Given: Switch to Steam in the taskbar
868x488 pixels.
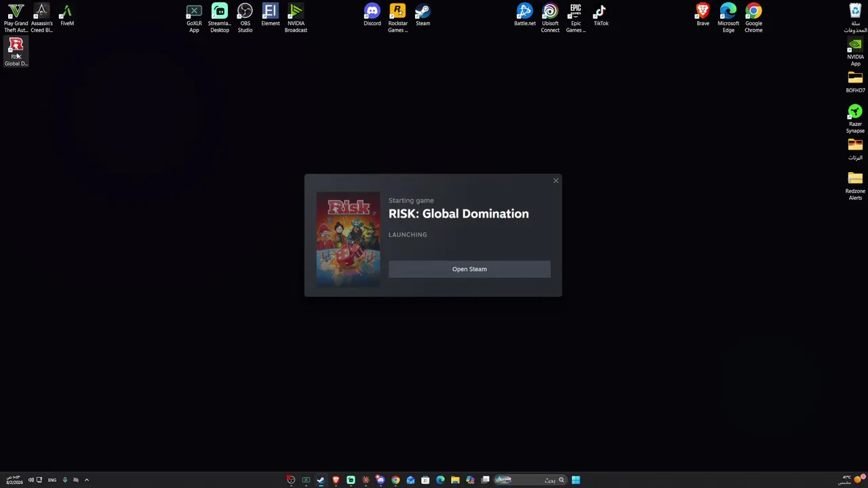Looking at the screenshot, I should (321, 480).
